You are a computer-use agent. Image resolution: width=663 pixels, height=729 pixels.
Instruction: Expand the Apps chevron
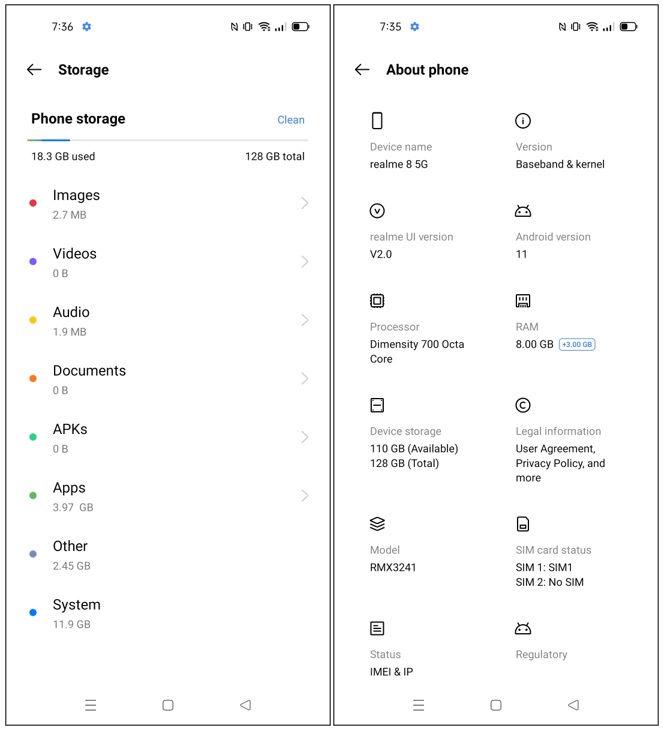305,496
